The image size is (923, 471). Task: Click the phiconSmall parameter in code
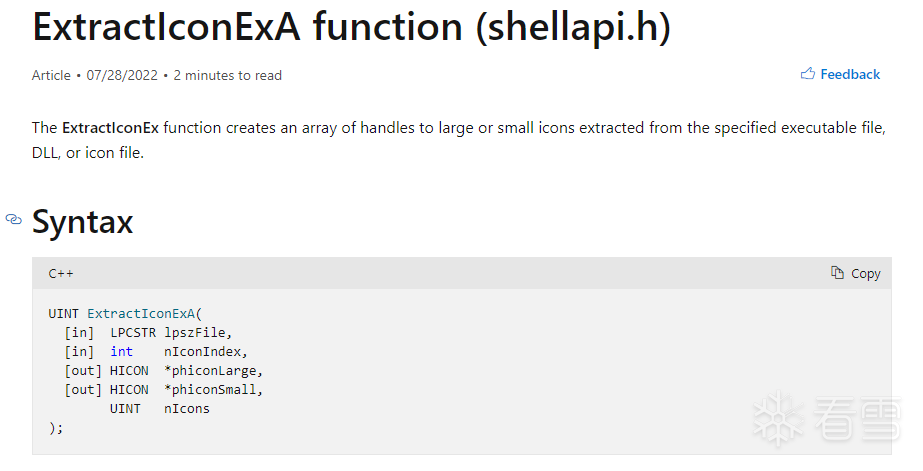(x=213, y=389)
